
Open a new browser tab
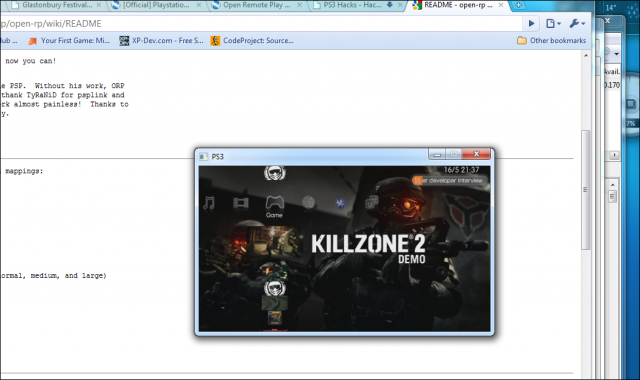[x=518, y=5]
